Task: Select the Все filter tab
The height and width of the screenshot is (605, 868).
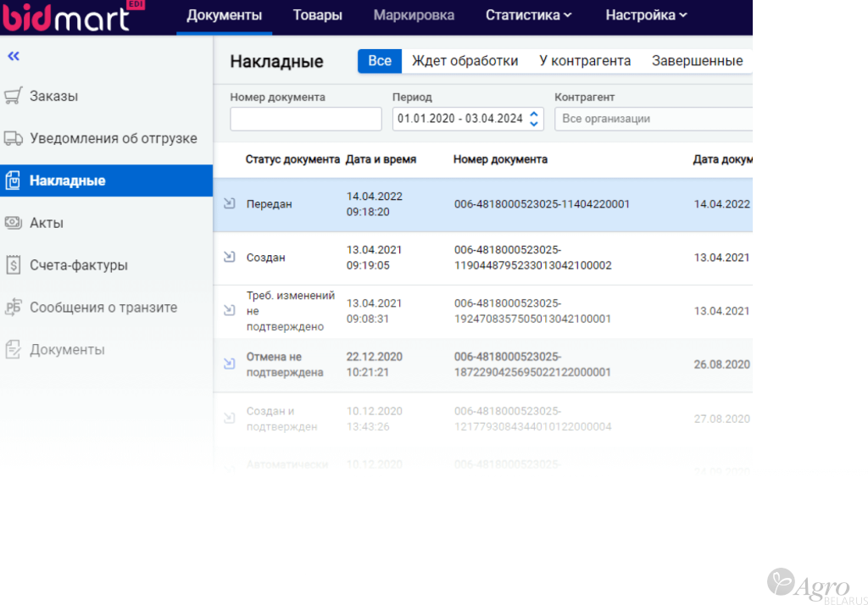Action: [380, 61]
